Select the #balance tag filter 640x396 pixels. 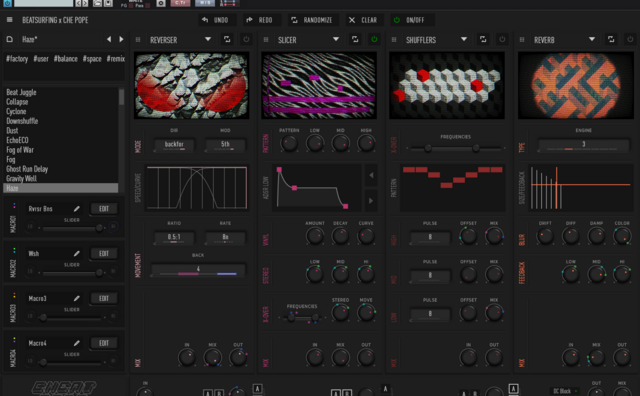[x=65, y=59]
